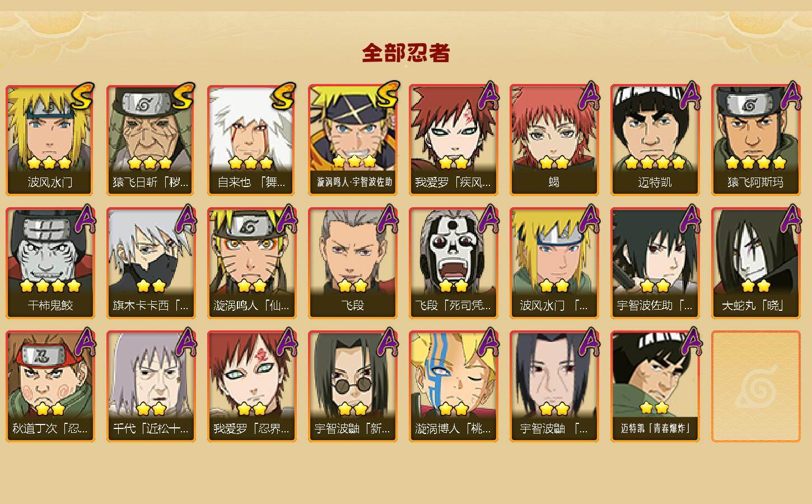This screenshot has width=812, height=504.
Task: Click the S rank badge on 自来也
Action: [x=284, y=96]
